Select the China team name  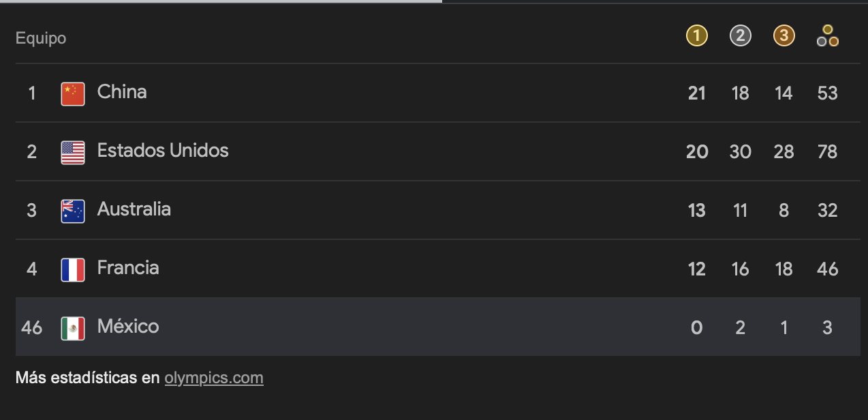click(x=122, y=92)
